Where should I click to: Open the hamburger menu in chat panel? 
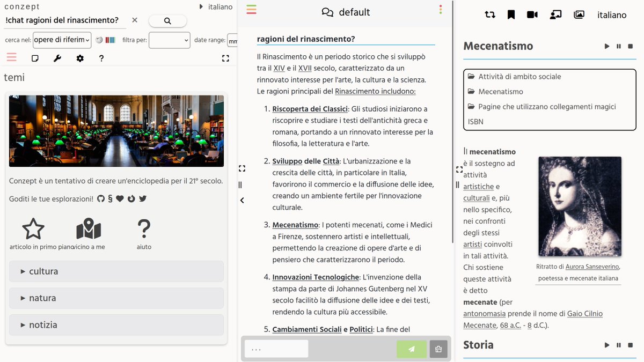tap(251, 10)
